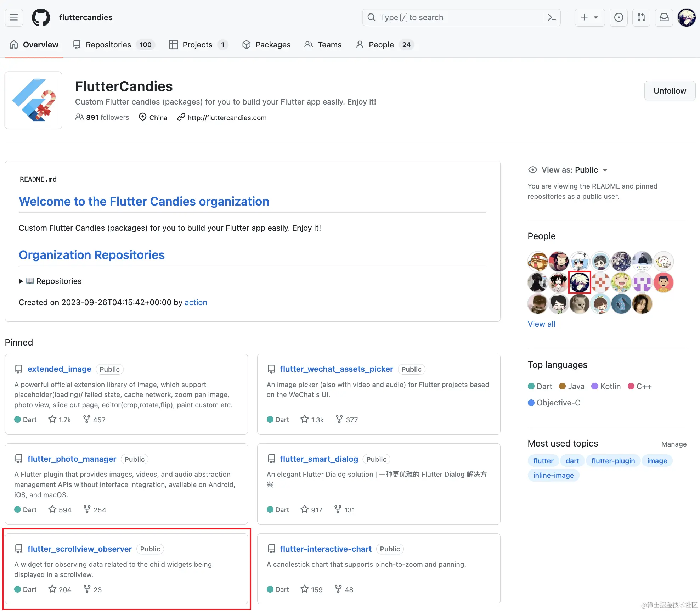Viewport: 700px width, 611px height.
Task: Click the action link in README
Action: click(x=196, y=302)
